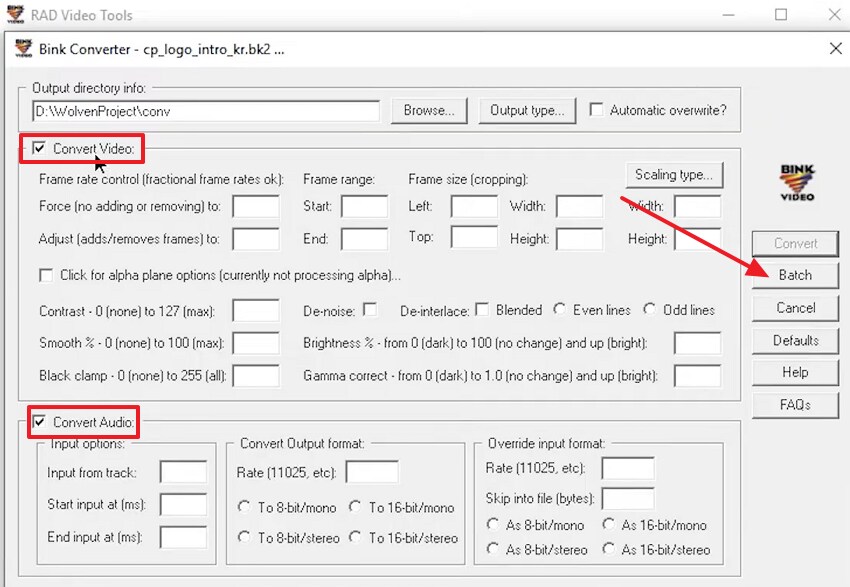Click the Force frame rate field
The width and height of the screenshot is (850, 587).
tap(256, 207)
